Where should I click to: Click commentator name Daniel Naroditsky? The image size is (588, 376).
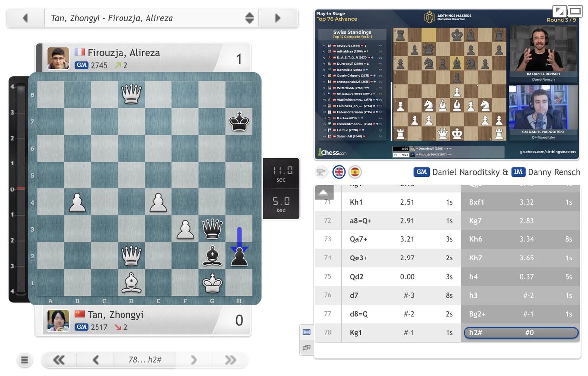pos(466,172)
